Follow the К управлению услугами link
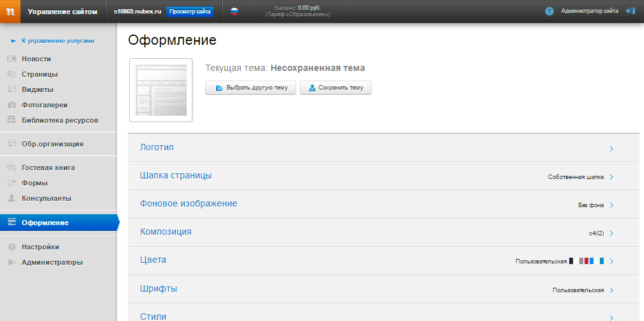 click(58, 41)
